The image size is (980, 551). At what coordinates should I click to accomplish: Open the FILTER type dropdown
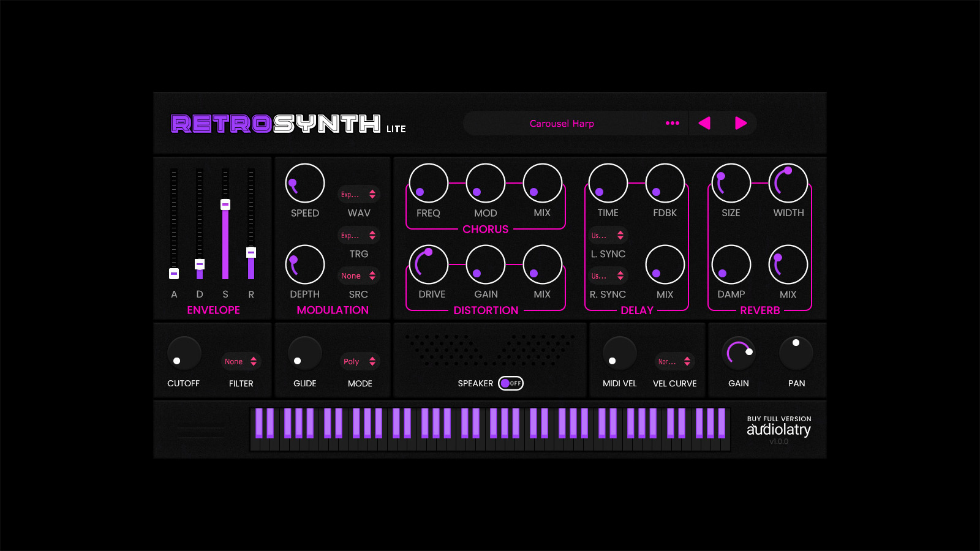click(241, 361)
